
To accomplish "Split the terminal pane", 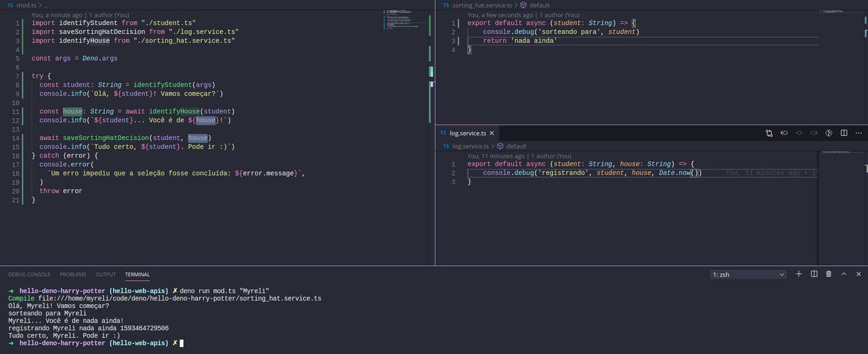I will (814, 274).
